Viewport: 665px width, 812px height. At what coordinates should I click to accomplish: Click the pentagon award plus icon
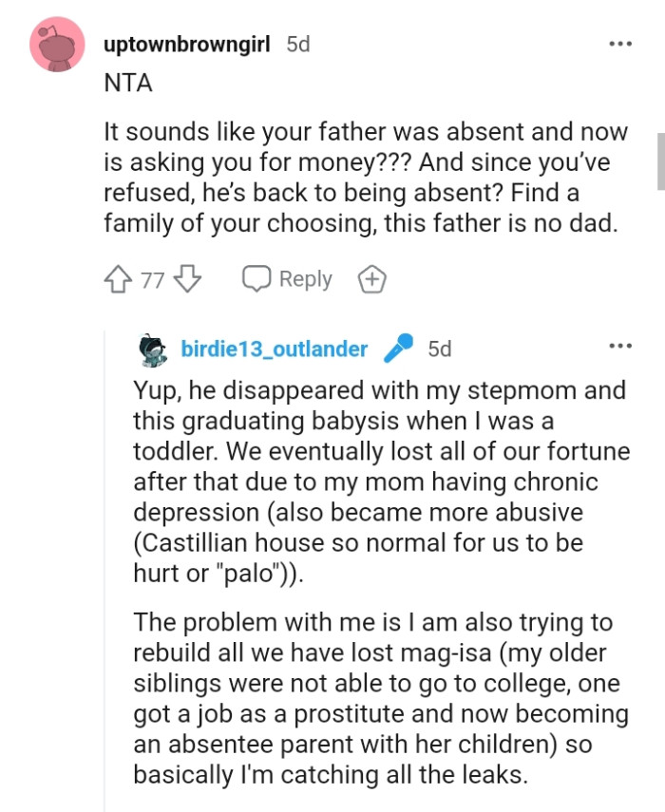click(372, 278)
